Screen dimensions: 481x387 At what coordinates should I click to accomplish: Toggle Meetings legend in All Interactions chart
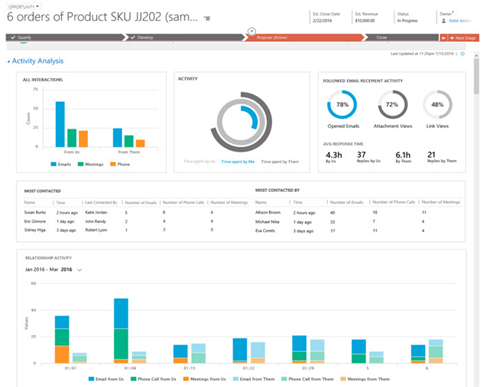pyautogui.click(x=90, y=164)
